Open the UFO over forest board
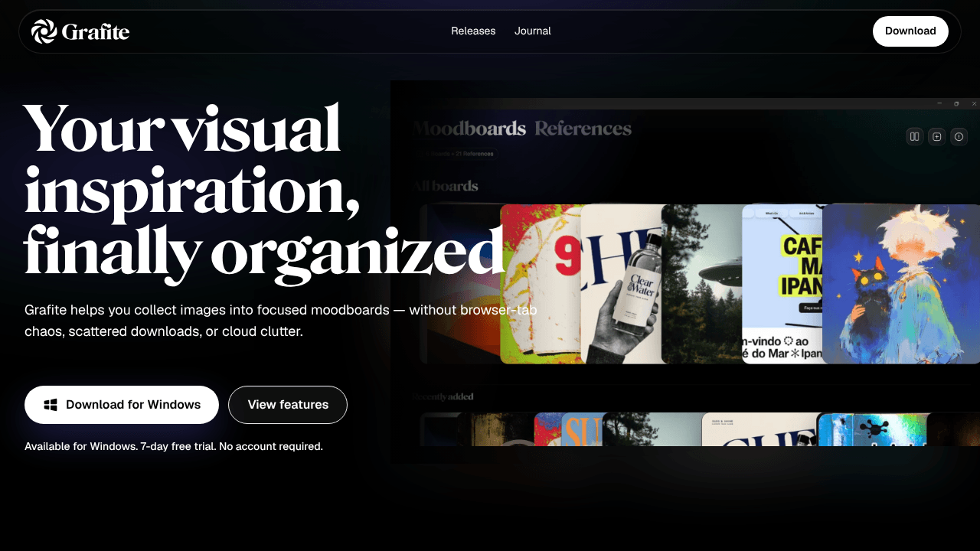980x551 pixels. [x=701, y=284]
